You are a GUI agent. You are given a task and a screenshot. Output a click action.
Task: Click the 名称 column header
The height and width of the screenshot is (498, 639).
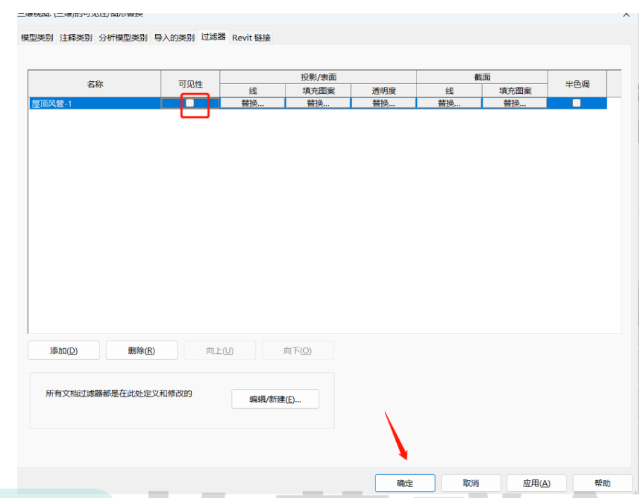tap(95, 84)
